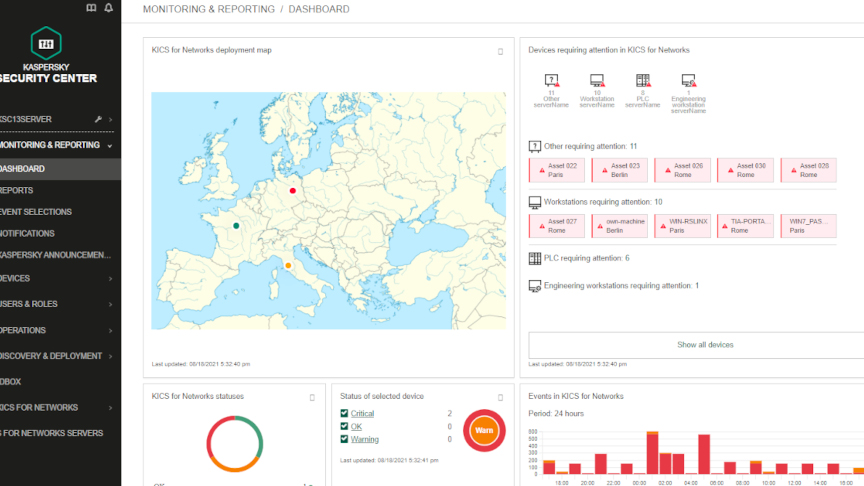This screenshot has height=486, width=864.
Task: Expand the KICS for Networks chevron
Action: point(110,408)
